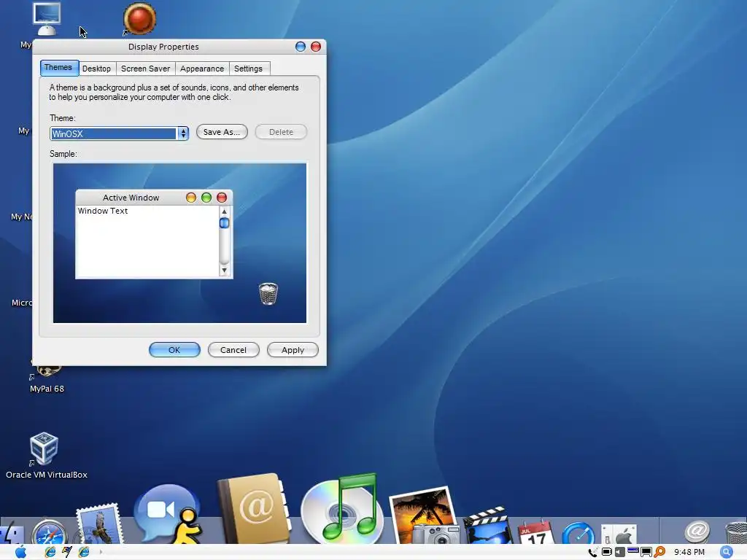Click the trash can in theme sample preview
This screenshot has width=747, height=560.
(268, 293)
